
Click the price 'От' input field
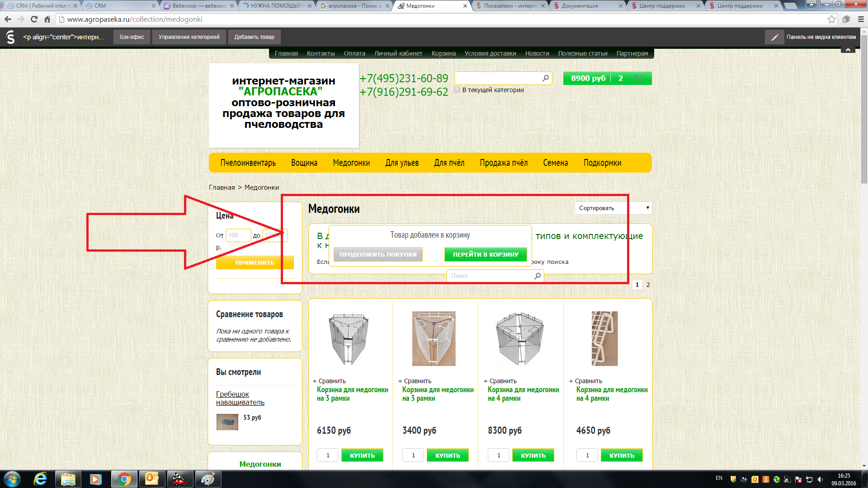click(238, 235)
